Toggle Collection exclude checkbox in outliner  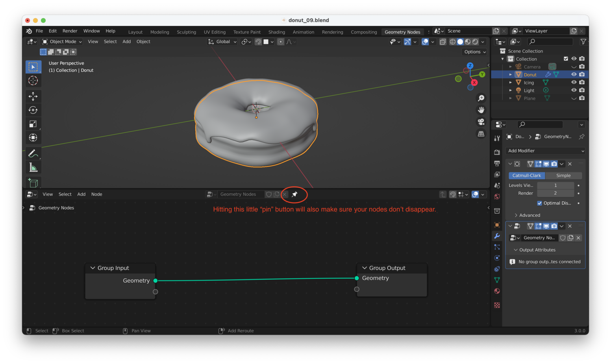(x=566, y=59)
